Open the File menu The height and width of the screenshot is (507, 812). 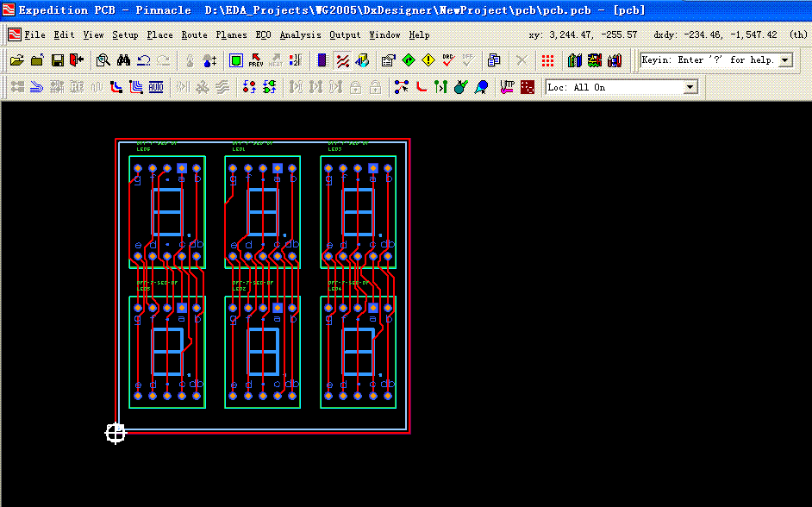pyautogui.click(x=34, y=34)
